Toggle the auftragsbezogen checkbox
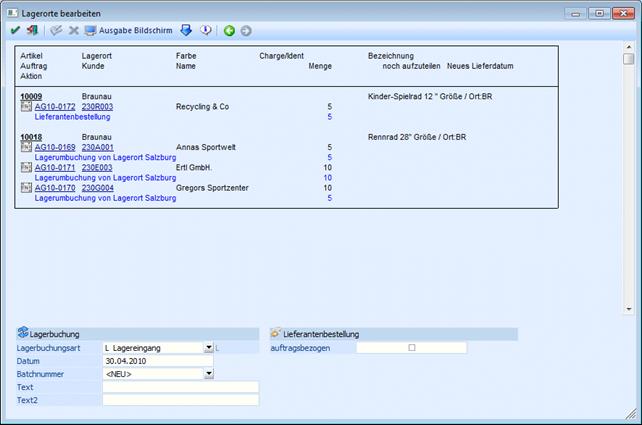This screenshot has width=642, height=425. point(411,347)
